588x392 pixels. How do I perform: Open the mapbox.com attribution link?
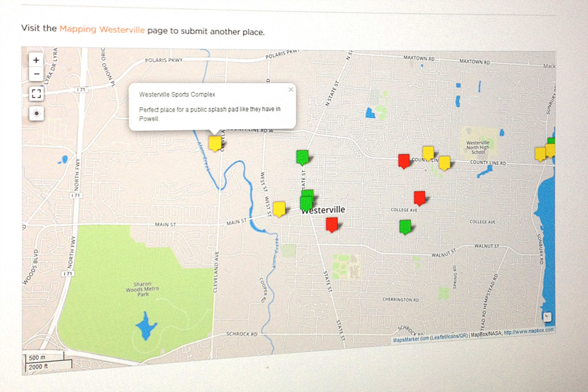[529, 331]
